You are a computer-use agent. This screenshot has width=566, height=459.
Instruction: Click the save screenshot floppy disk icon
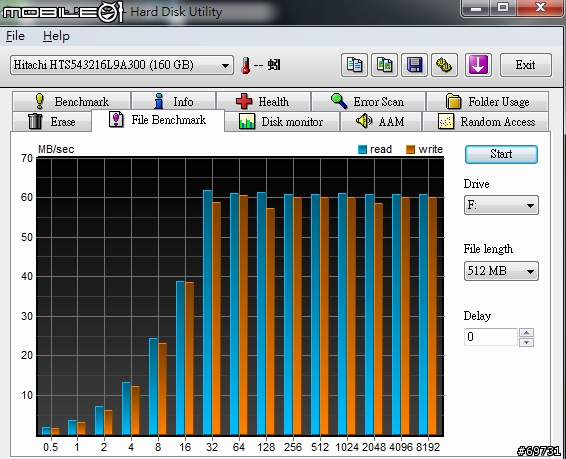pos(414,65)
